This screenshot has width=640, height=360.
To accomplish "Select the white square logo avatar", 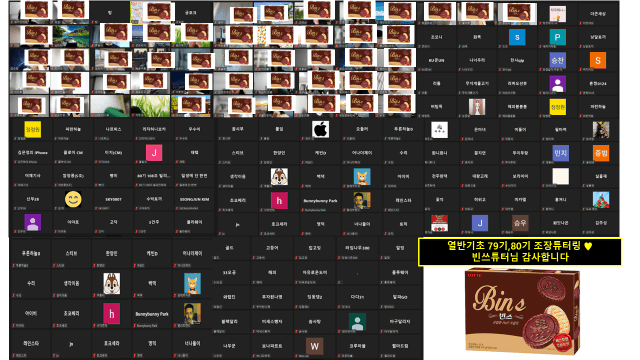I will (x=439, y=130).
